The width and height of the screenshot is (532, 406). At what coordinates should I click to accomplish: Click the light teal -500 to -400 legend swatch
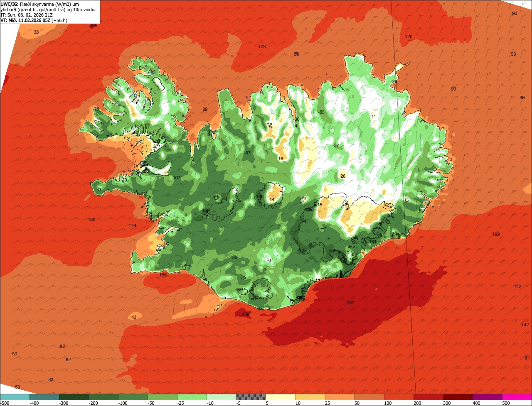tap(15, 397)
